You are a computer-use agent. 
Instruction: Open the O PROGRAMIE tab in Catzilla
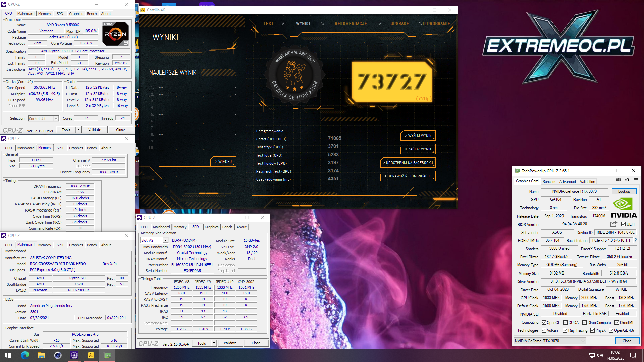coord(436,24)
